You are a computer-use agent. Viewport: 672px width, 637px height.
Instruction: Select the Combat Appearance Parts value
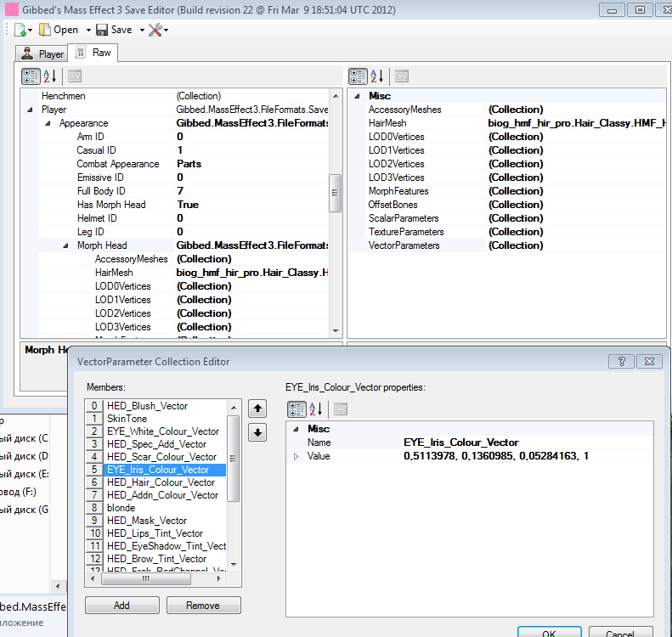[251, 164]
